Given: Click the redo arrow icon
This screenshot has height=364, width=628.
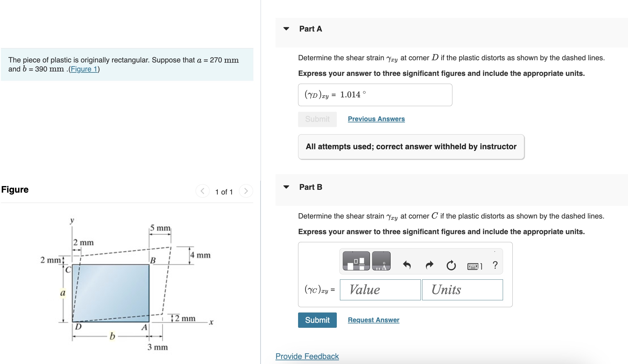Looking at the screenshot, I should click(430, 265).
